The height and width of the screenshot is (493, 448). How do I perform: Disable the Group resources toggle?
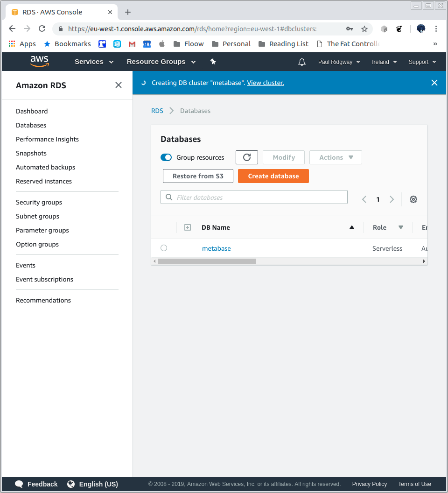tap(166, 157)
